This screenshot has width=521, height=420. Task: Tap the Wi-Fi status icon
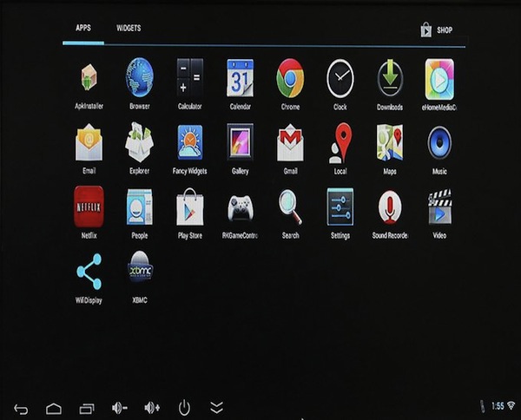[511, 405]
